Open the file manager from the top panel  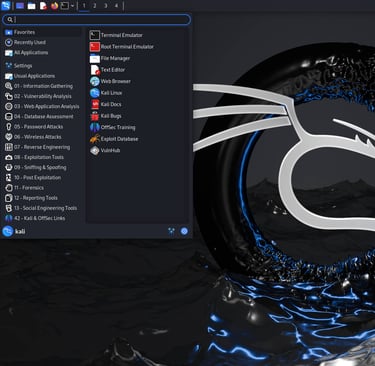click(32, 6)
